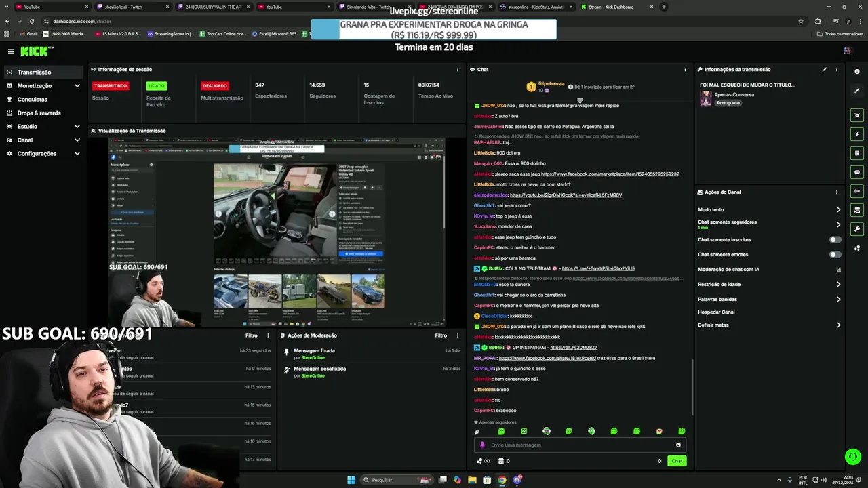868x488 pixels.
Task: Open Modo lento settings arrow
Action: (x=838, y=210)
